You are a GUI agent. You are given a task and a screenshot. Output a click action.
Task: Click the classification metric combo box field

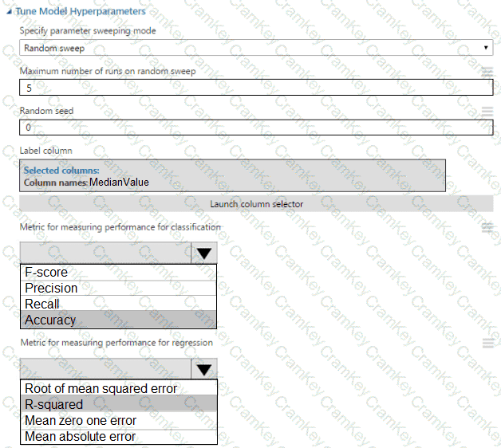click(x=119, y=253)
